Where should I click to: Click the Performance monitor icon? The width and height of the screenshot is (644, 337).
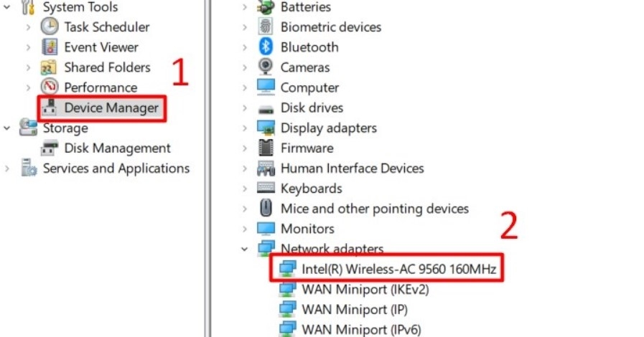[50, 87]
